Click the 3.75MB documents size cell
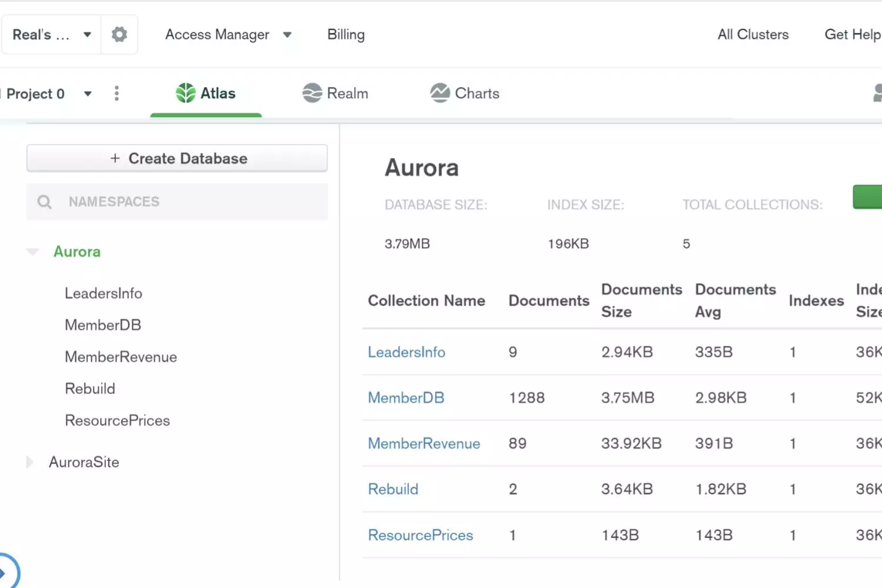Image resolution: width=882 pixels, height=588 pixels. click(627, 398)
